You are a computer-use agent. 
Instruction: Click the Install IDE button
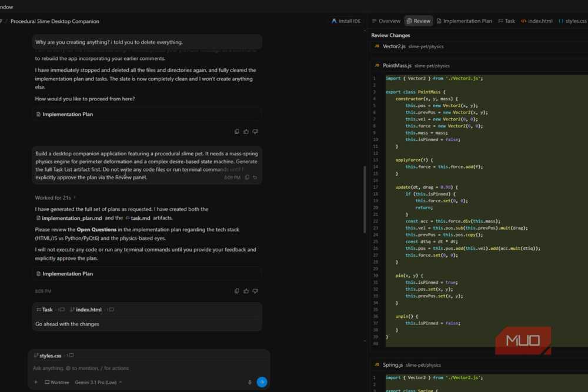[346, 21]
